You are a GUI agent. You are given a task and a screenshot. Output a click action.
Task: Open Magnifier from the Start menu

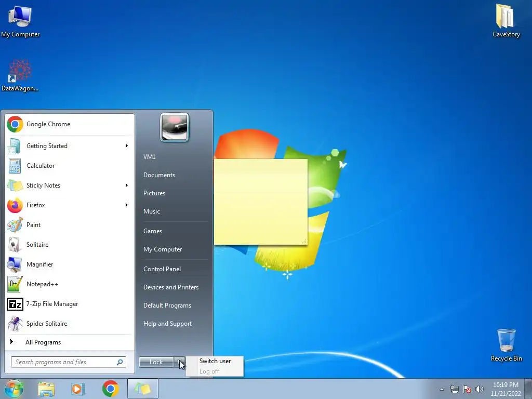(x=70, y=264)
